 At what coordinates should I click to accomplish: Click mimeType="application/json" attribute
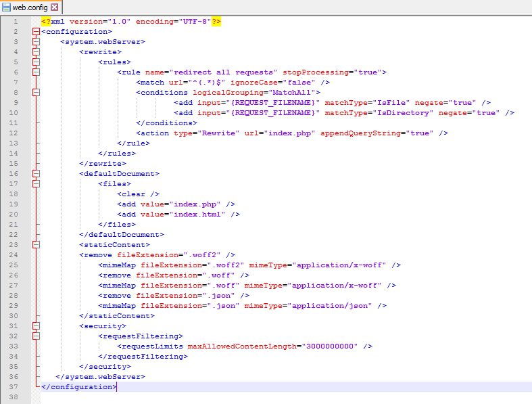[308, 306]
